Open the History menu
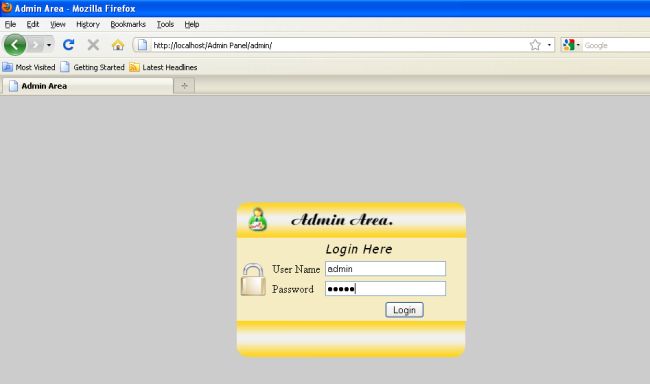Screen dimensions: 650x384 (x=88, y=24)
